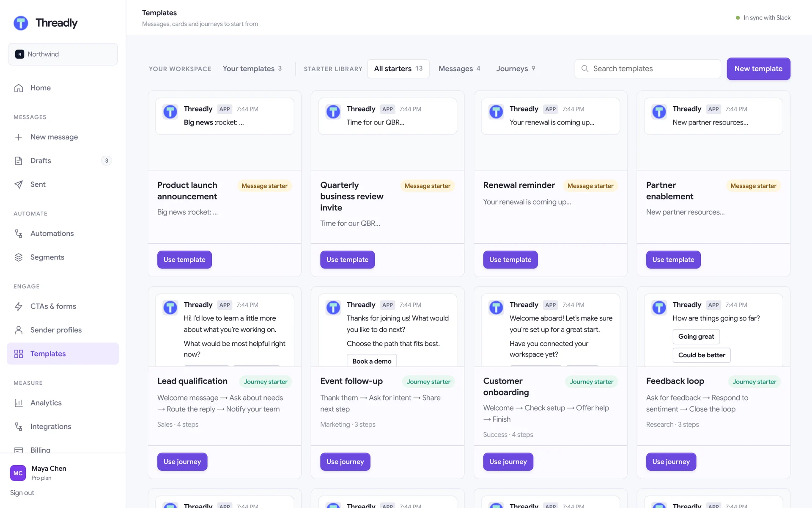
Task: Use template for Quarterly business review invite
Action: tap(347, 260)
